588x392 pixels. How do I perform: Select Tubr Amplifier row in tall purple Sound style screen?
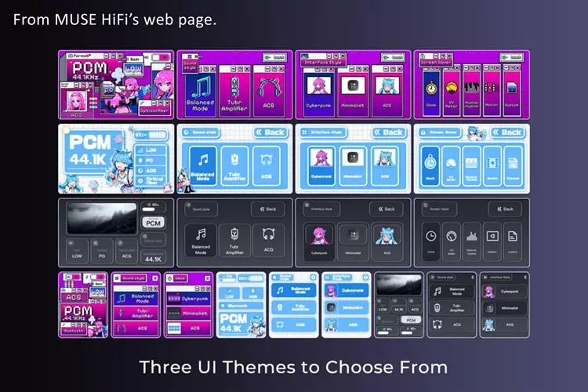click(x=136, y=314)
